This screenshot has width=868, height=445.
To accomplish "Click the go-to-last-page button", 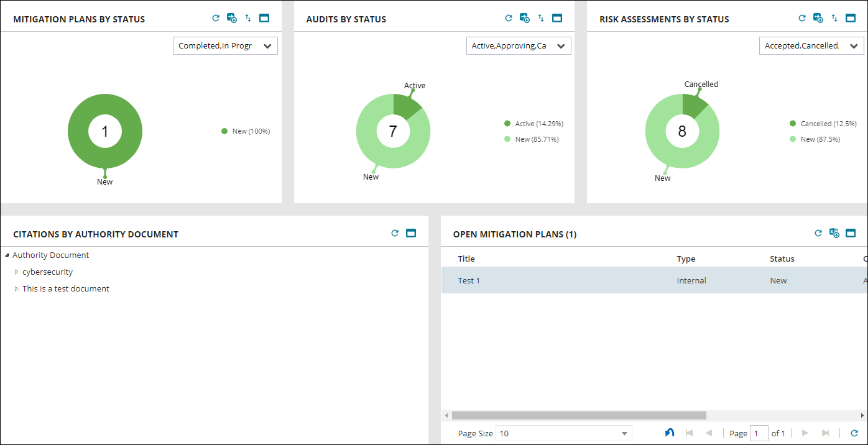I will tap(826, 433).
